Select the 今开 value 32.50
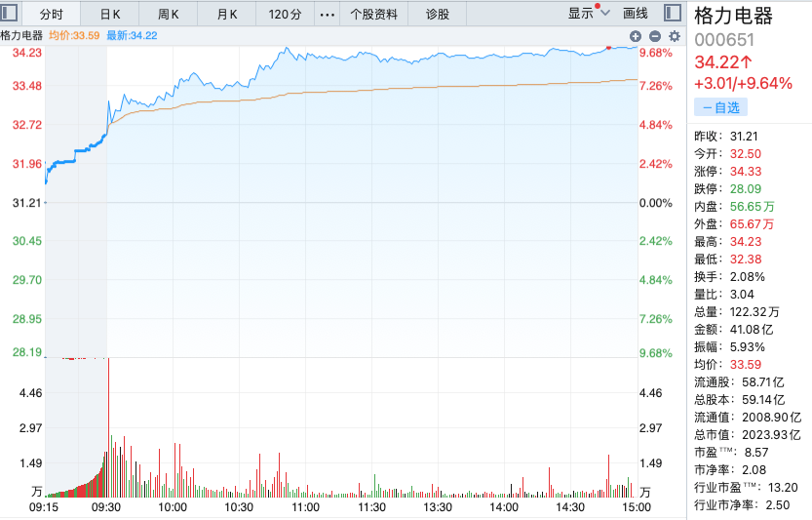This screenshot has width=812, height=520. tap(746, 154)
